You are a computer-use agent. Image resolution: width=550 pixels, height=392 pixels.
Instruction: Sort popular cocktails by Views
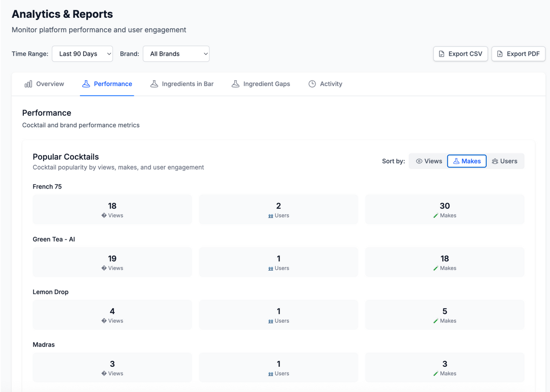[429, 161]
